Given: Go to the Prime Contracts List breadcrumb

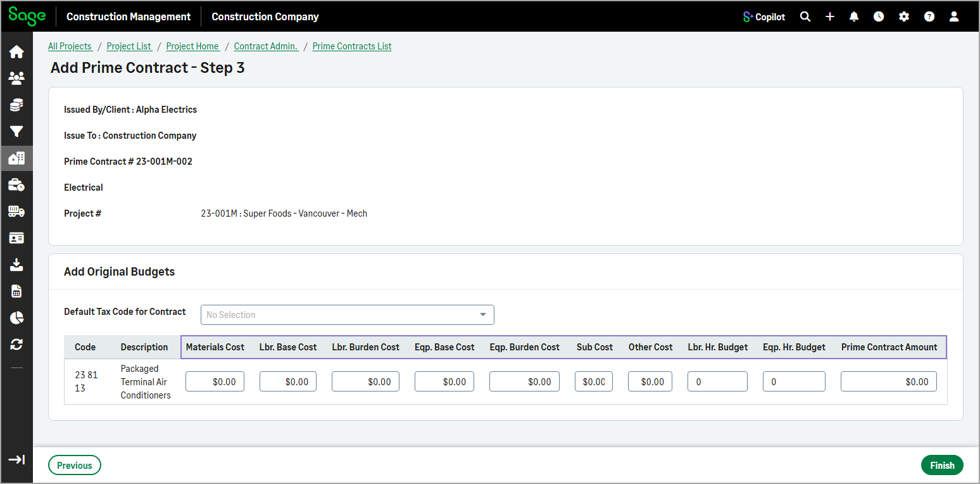Looking at the screenshot, I should pyautogui.click(x=352, y=46).
